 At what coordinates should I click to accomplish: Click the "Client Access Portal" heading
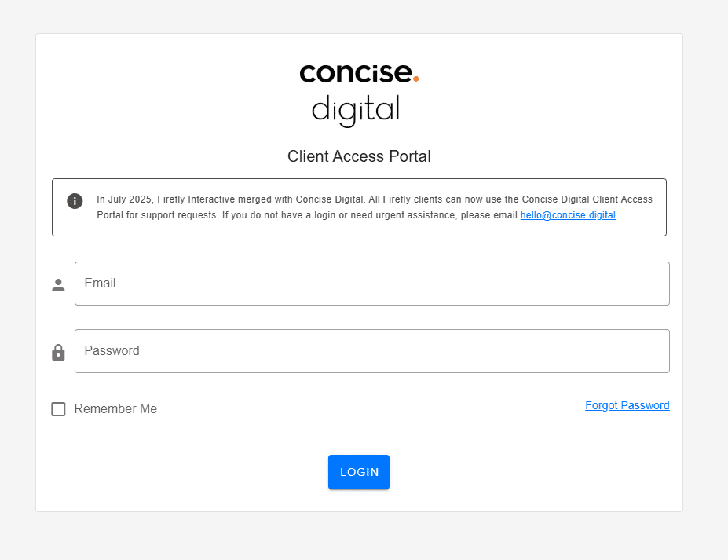click(x=359, y=156)
